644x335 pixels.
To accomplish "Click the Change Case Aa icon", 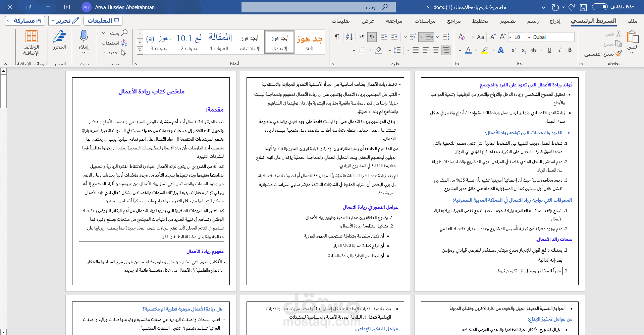I will pyautogui.click(x=480, y=37).
